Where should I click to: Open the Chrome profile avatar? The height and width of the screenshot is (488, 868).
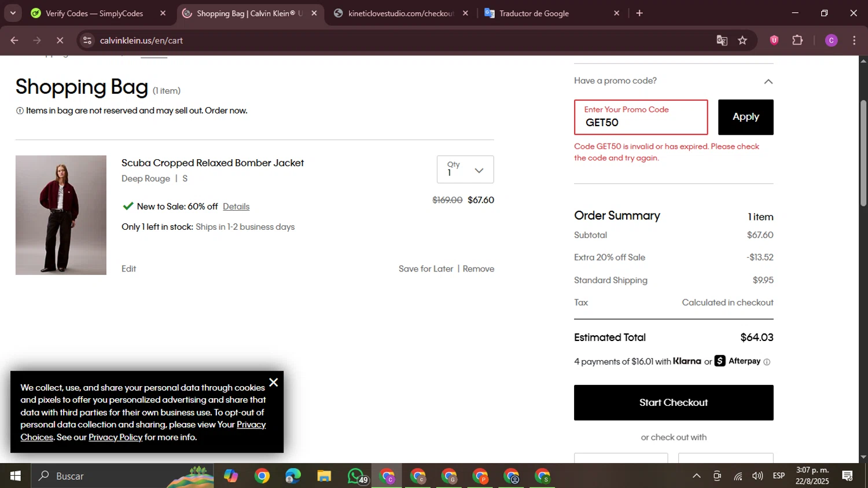pyautogui.click(x=832, y=41)
